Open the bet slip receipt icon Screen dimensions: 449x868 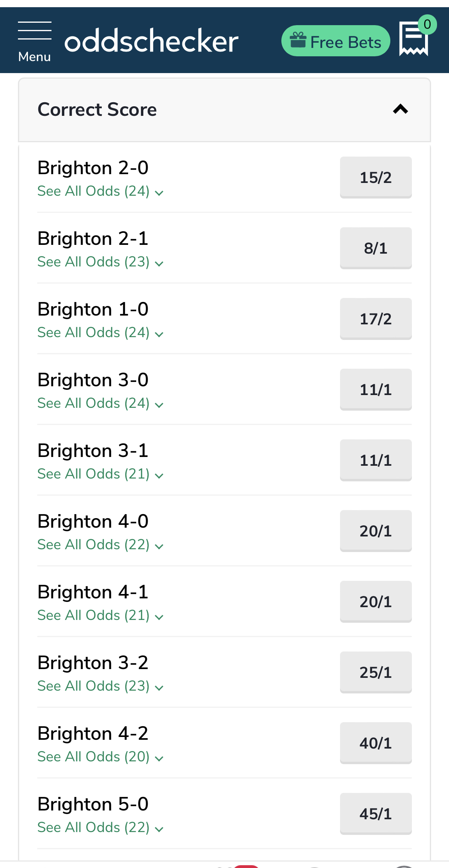coord(413,39)
